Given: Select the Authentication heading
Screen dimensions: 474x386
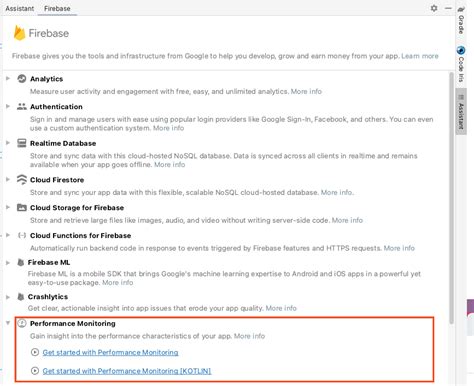Looking at the screenshot, I should click(56, 107).
